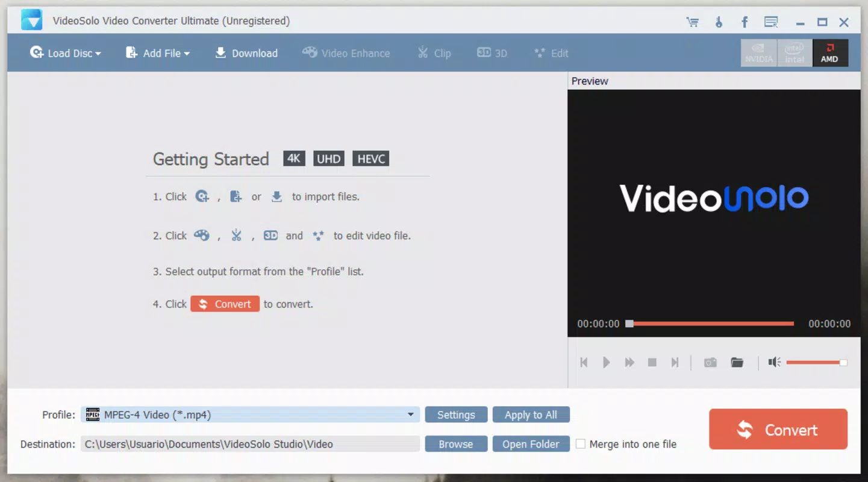868x482 pixels.
Task: Click the 3D icon in step 2
Action: 271,236
